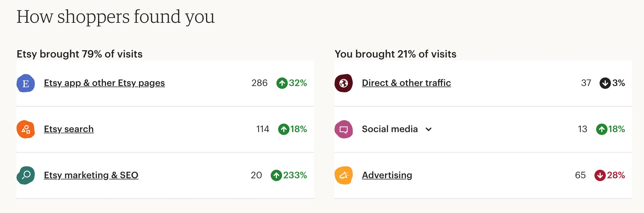Viewport: 644px width, 213px height.
Task: Select the orange Etsy search icon
Action: 25,129
